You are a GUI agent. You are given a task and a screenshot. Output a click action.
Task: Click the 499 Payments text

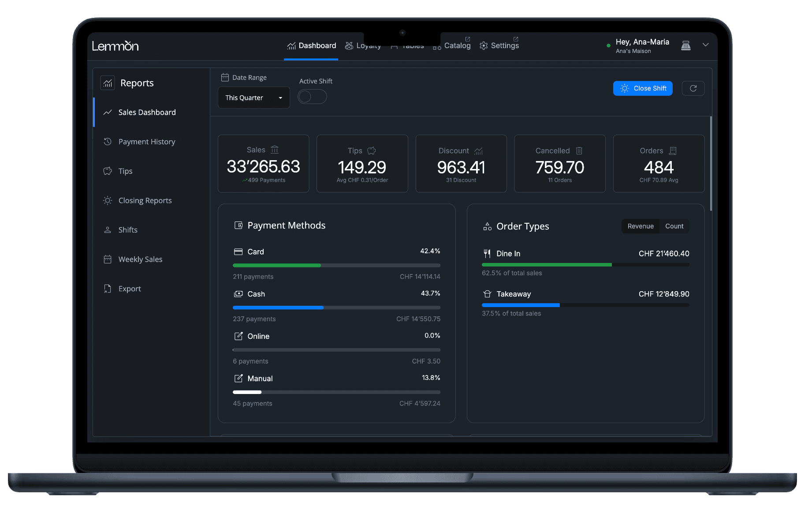266,180
